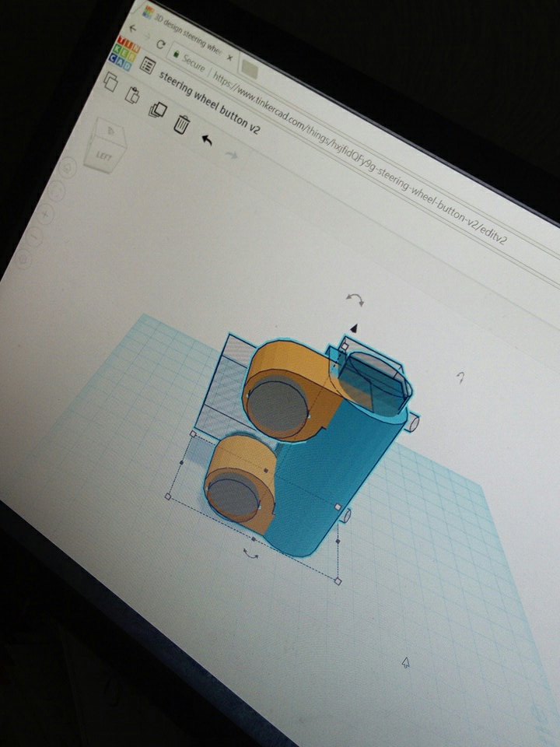
Task: Click the Duplicate tool icon
Action: click(158, 110)
